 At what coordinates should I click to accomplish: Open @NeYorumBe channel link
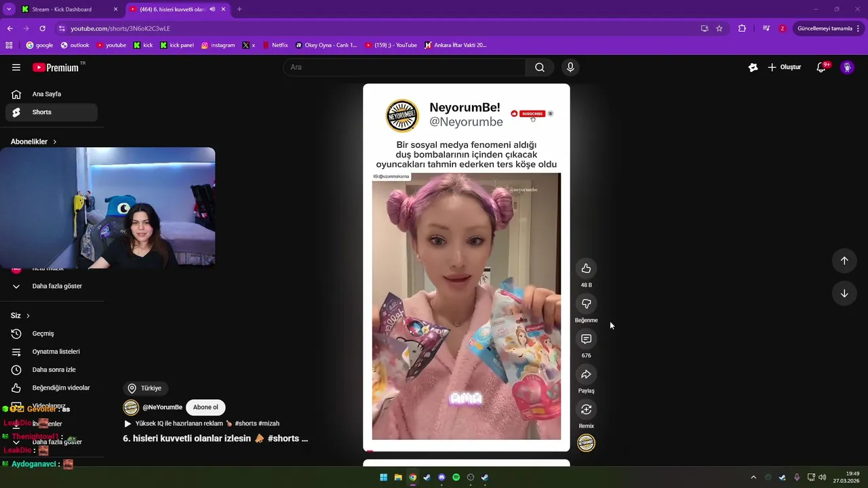[162, 407]
